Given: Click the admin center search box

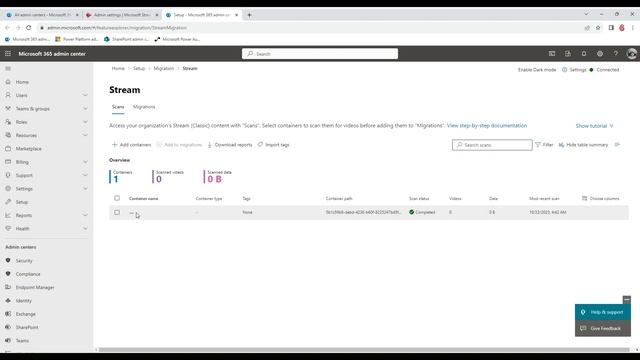Looking at the screenshot, I should 320,53.
